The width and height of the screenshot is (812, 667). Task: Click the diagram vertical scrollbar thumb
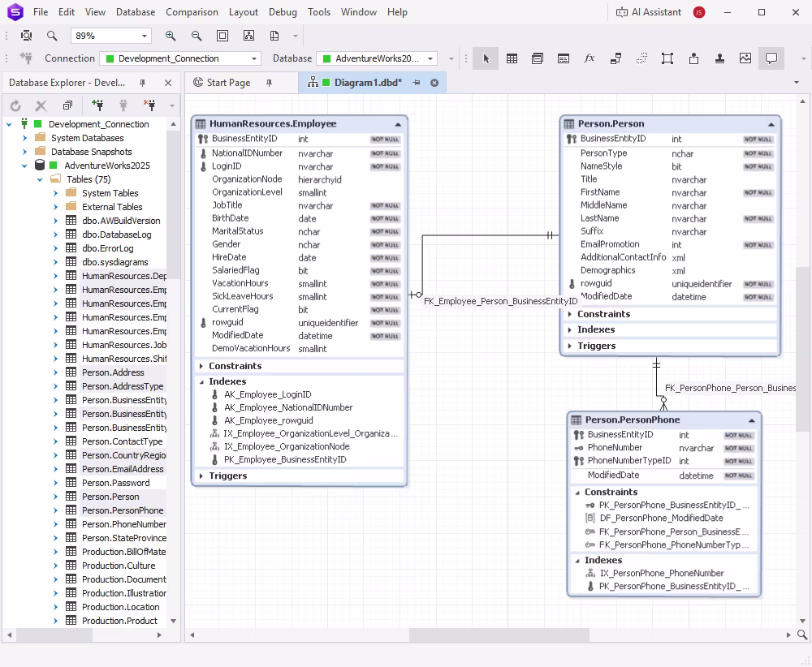point(802,349)
